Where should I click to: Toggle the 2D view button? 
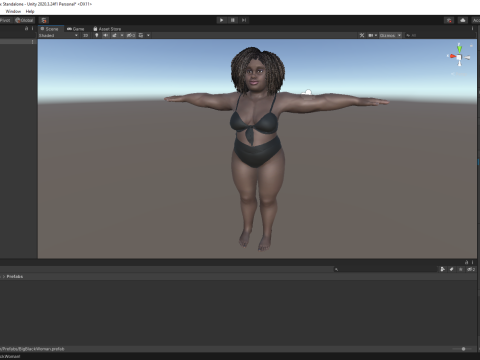click(86, 35)
